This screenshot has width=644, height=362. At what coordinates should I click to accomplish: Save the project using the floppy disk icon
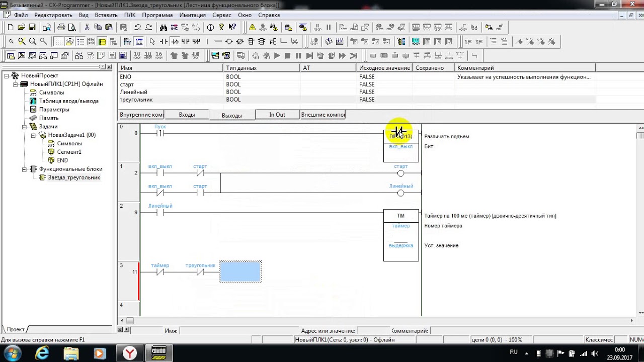32,27
